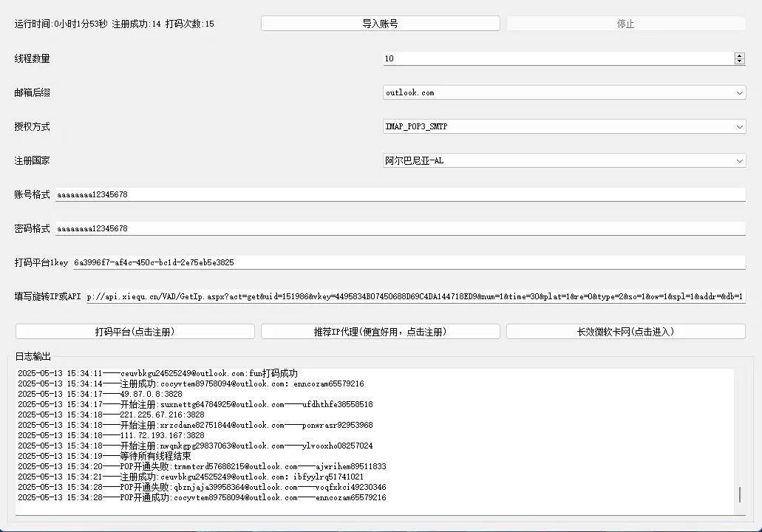Click the 导入账号 button
The image size is (762, 532).
pyautogui.click(x=380, y=24)
